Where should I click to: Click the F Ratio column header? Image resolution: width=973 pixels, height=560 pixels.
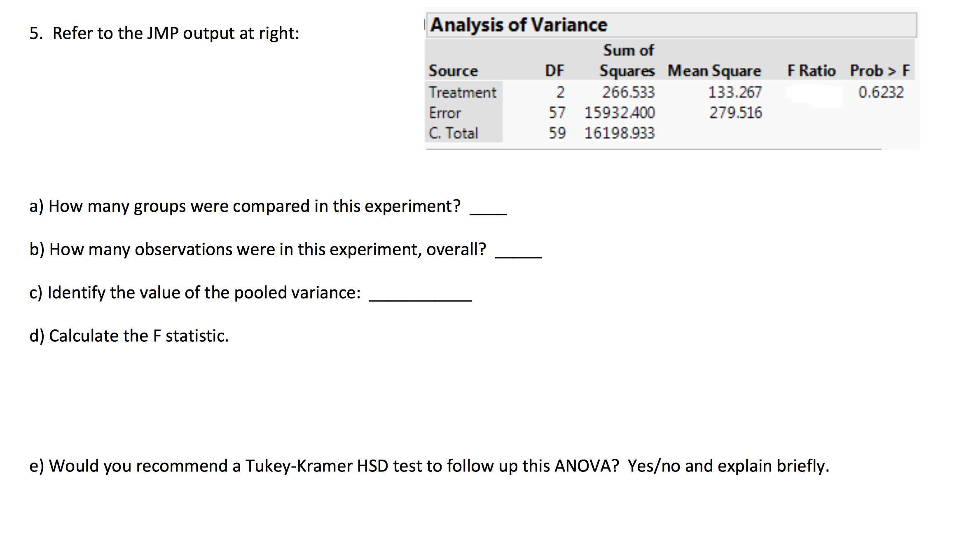pyautogui.click(x=812, y=71)
